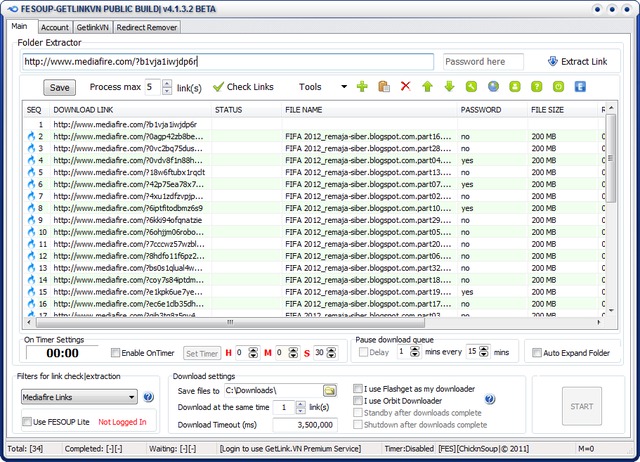Click the Save files to path field
This screenshot has height=462, width=640.
tap(273, 391)
